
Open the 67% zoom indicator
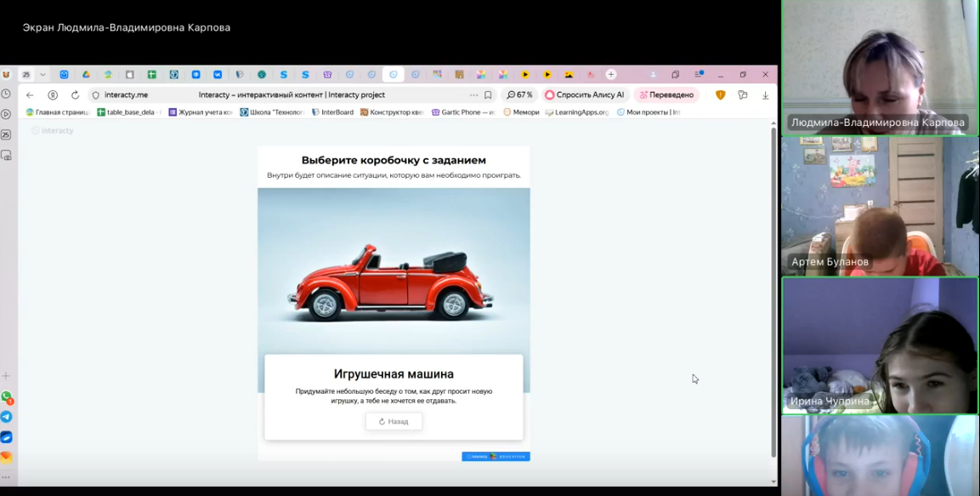coord(519,95)
